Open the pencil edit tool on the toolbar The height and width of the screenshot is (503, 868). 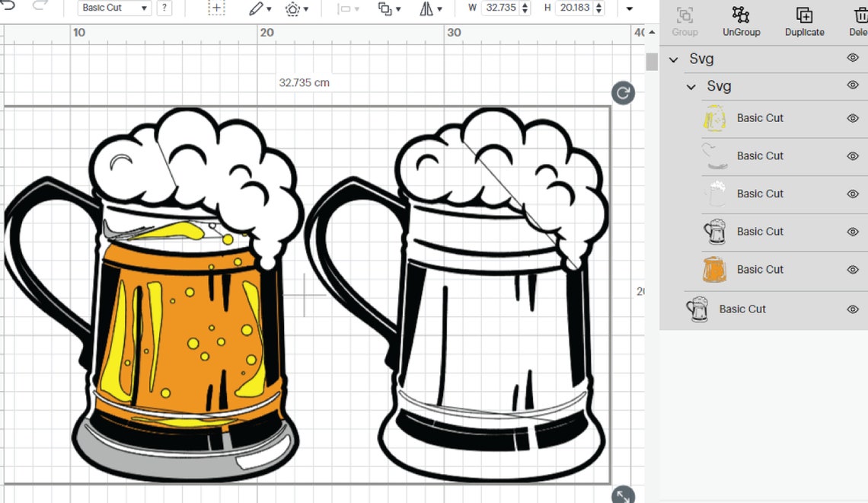coord(255,8)
